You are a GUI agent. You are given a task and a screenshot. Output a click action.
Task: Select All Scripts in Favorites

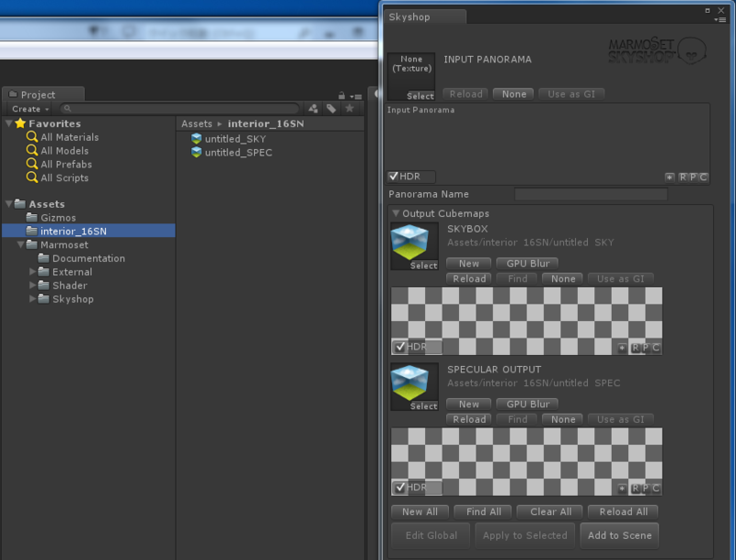tap(64, 177)
